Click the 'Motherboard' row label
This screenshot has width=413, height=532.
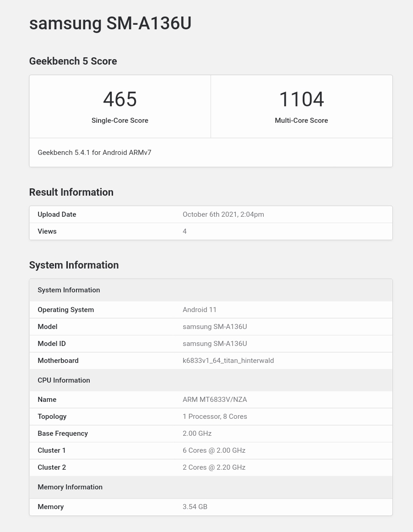coord(58,361)
